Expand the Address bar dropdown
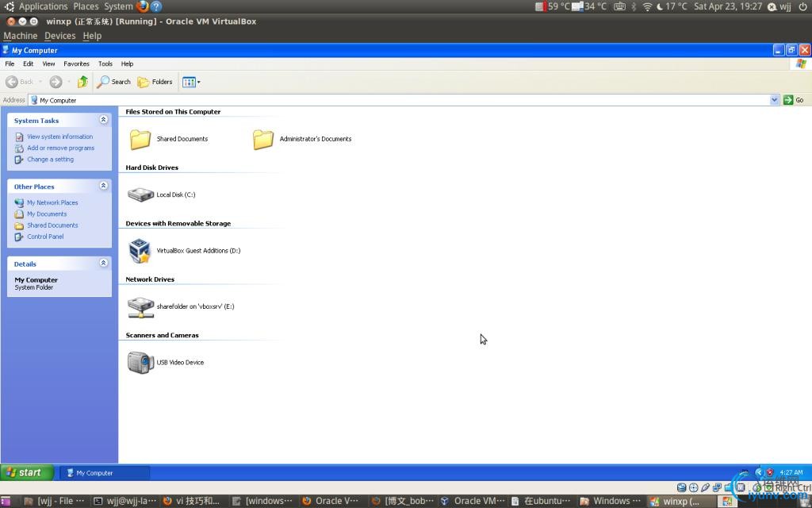The height and width of the screenshot is (508, 812). pyautogui.click(x=774, y=100)
